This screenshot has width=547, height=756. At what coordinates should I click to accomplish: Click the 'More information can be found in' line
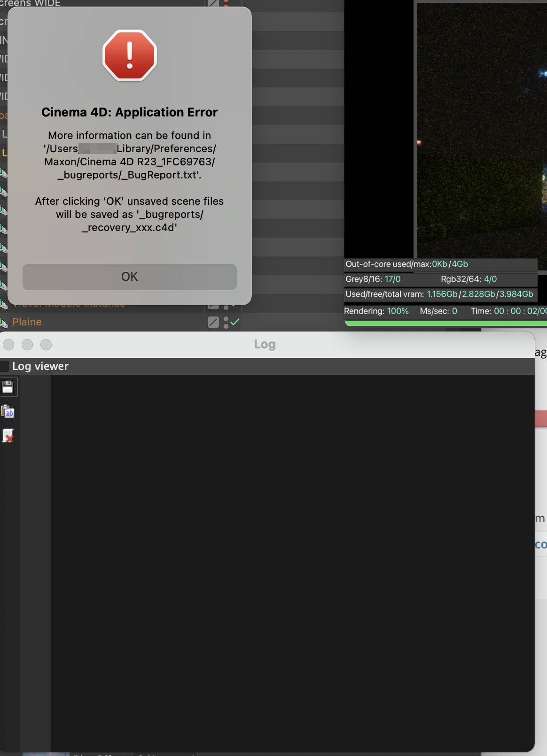pos(130,135)
